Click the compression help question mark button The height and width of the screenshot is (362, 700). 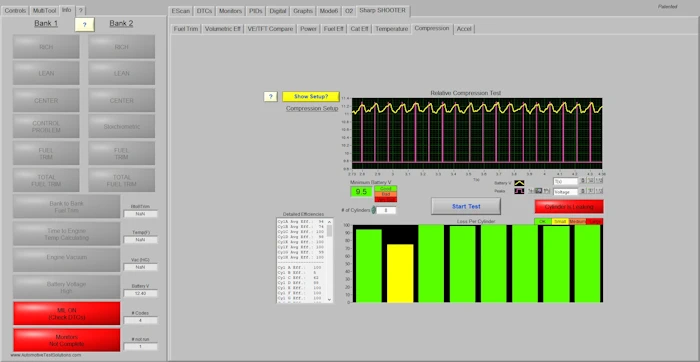tap(271, 96)
